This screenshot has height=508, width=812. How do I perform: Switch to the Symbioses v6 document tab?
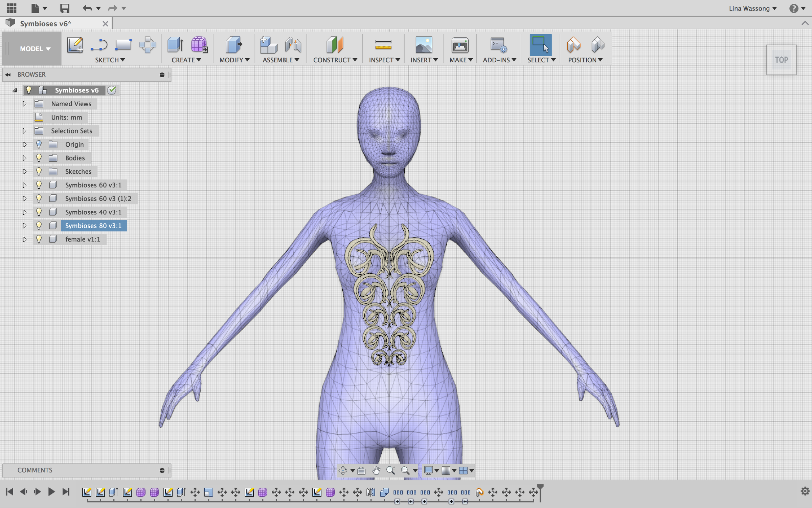click(x=47, y=23)
